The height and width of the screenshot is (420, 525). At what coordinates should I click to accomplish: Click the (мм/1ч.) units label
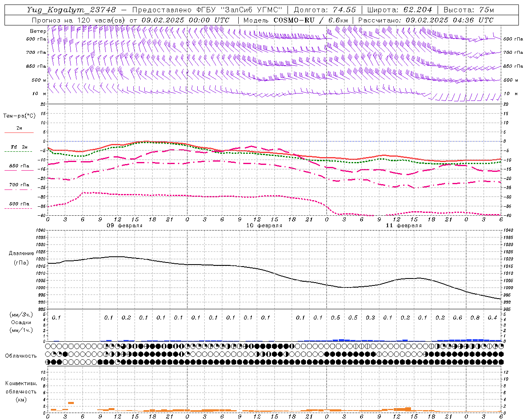coord(21,330)
